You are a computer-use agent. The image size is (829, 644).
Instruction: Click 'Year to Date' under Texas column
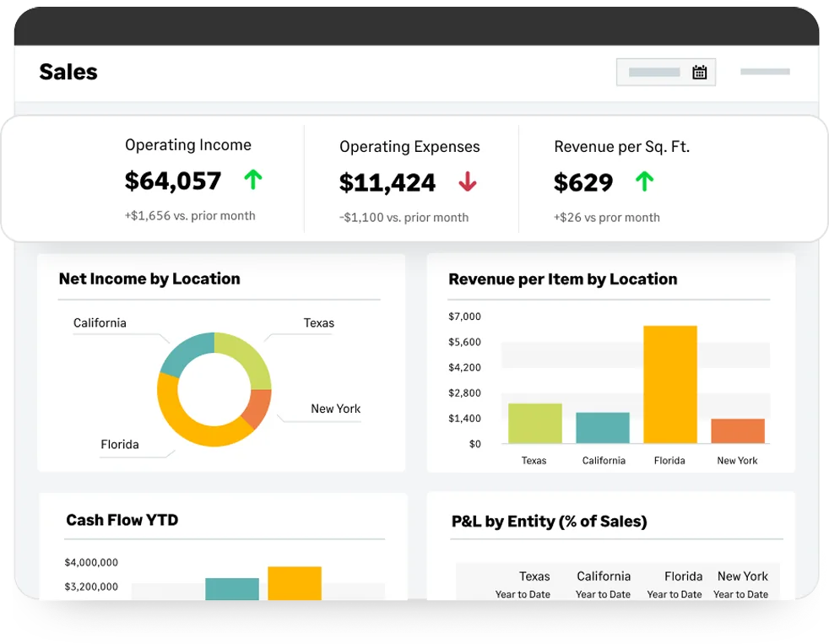pos(523,594)
